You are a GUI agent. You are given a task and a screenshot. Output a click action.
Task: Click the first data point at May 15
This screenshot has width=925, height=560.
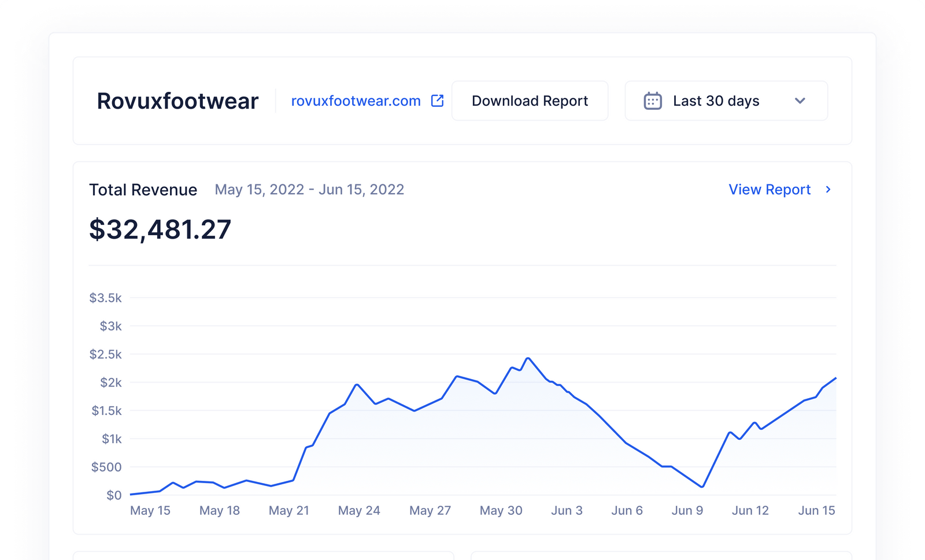pos(130,494)
